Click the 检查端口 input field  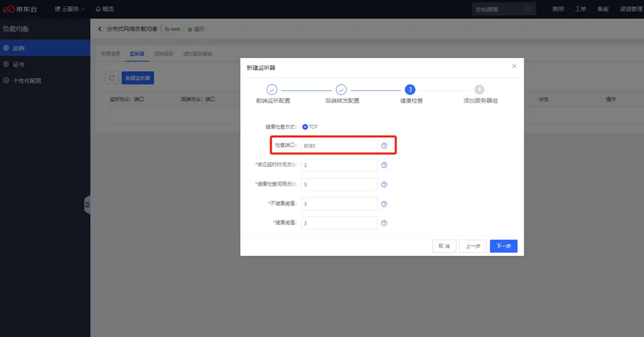pyautogui.click(x=339, y=146)
